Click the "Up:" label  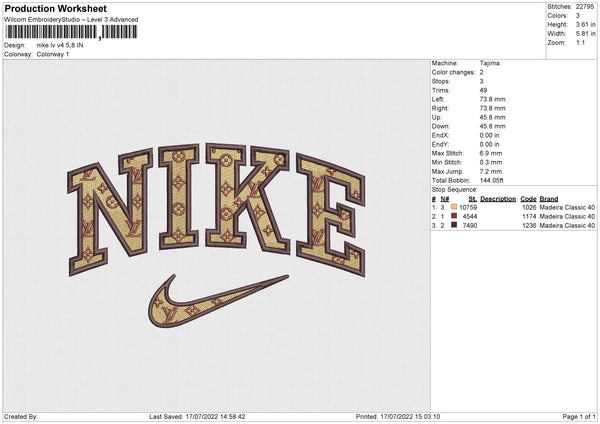tap(437, 117)
